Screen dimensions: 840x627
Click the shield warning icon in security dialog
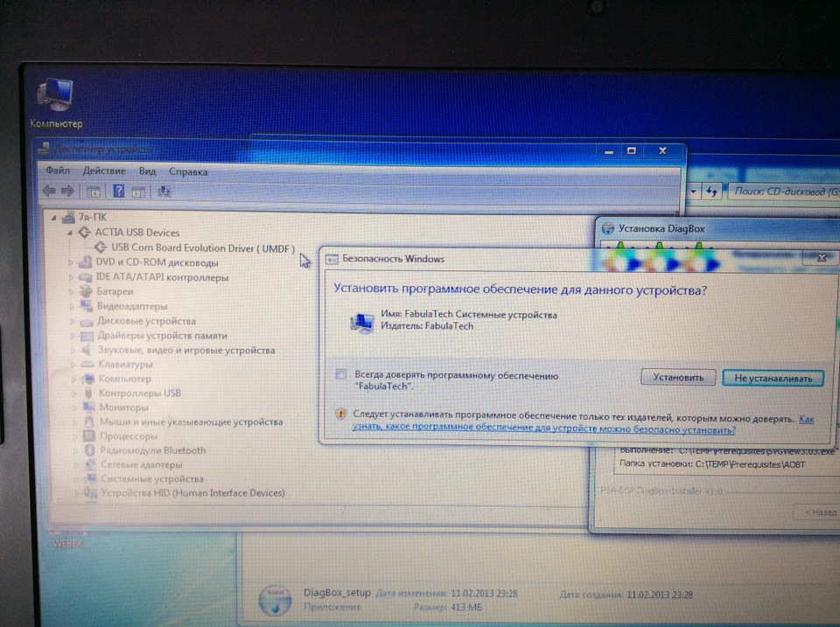(340, 414)
